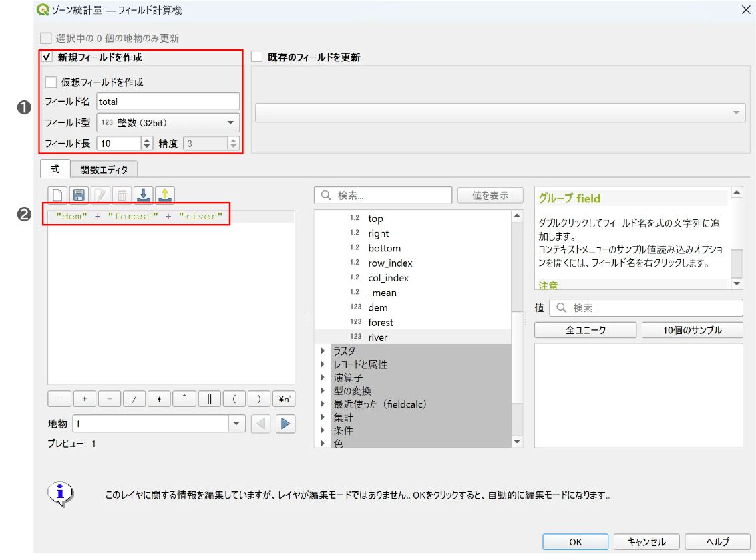The height and width of the screenshot is (560, 756).
Task: Insert the string concatenation || operator
Action: point(209,399)
